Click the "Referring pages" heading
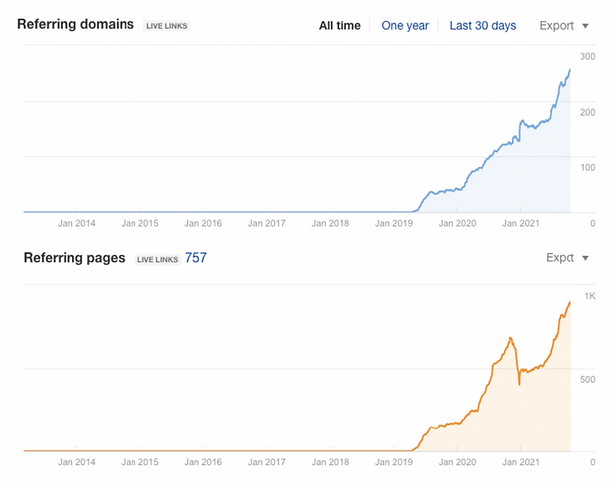Viewport: 610px width, 481px height. [x=72, y=258]
